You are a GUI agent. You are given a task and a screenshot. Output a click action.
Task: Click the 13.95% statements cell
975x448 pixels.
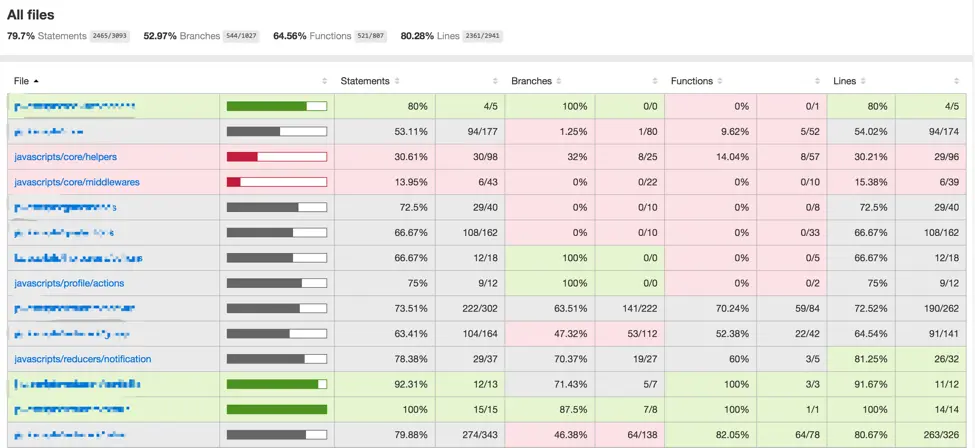tap(385, 182)
